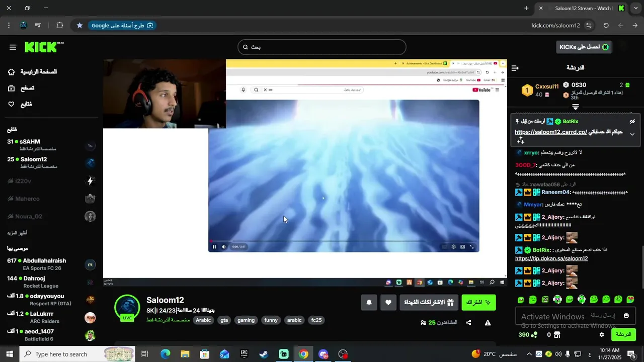644x362 pixels.
Task: Click funny tag chip
Action: [x=271, y=320]
